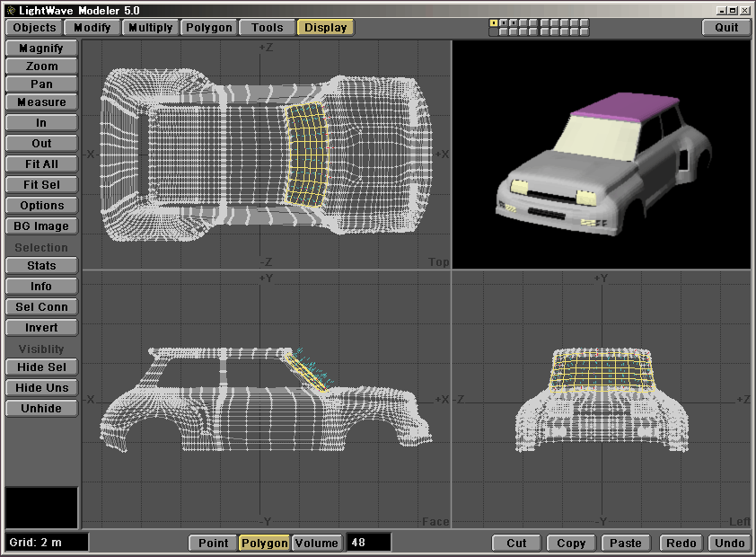This screenshot has height=557, width=756.
Task: Switch to the Modify tab
Action: [92, 27]
